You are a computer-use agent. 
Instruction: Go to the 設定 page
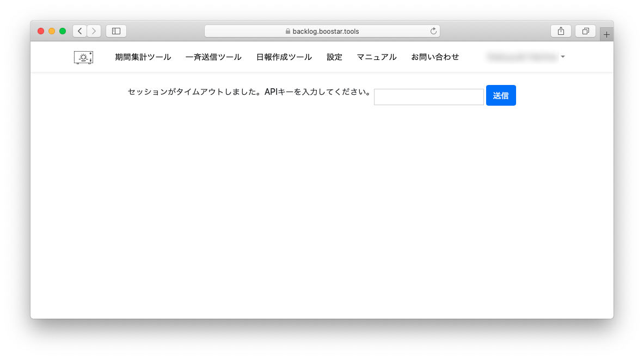pyautogui.click(x=334, y=57)
